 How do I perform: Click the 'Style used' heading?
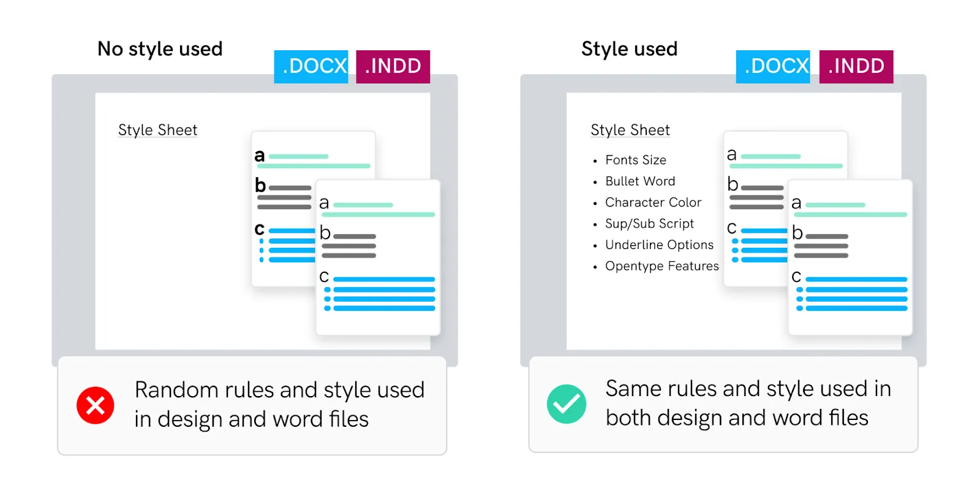coord(630,49)
